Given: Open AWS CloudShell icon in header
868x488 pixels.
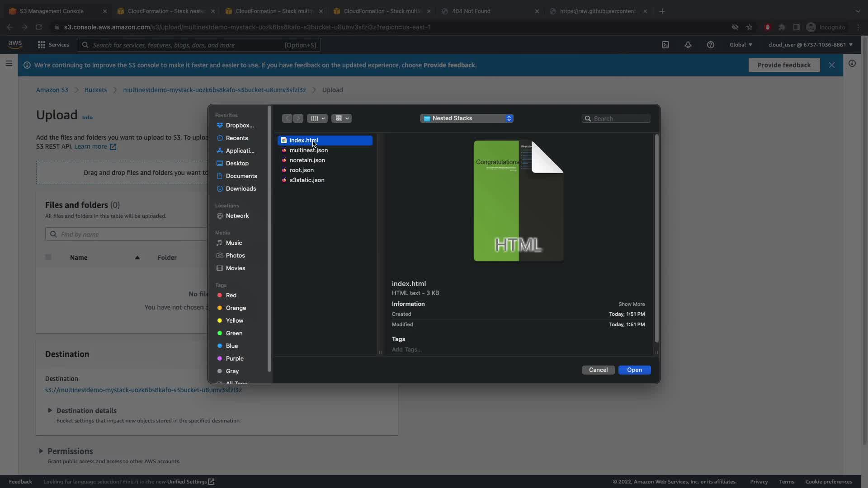Looking at the screenshot, I should click(x=665, y=45).
